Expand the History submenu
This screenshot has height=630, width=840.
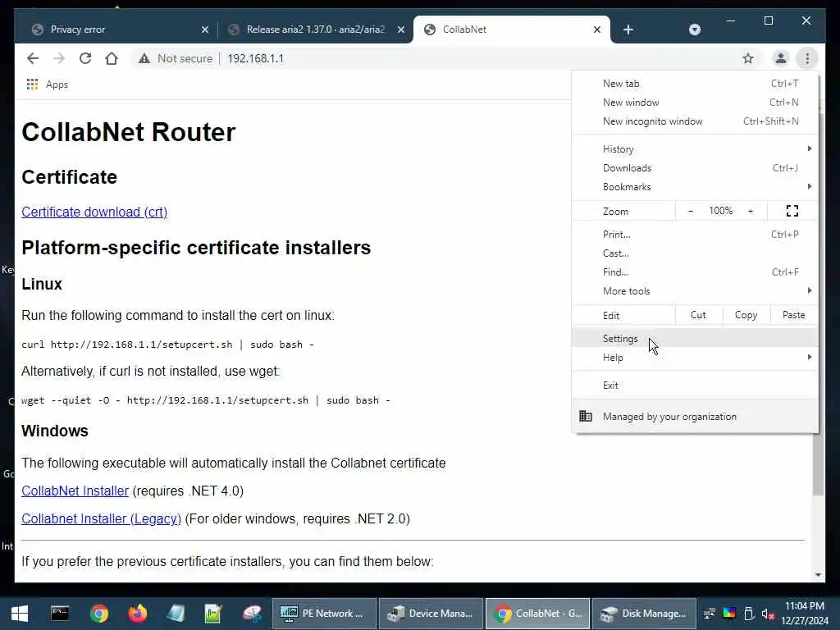695,149
